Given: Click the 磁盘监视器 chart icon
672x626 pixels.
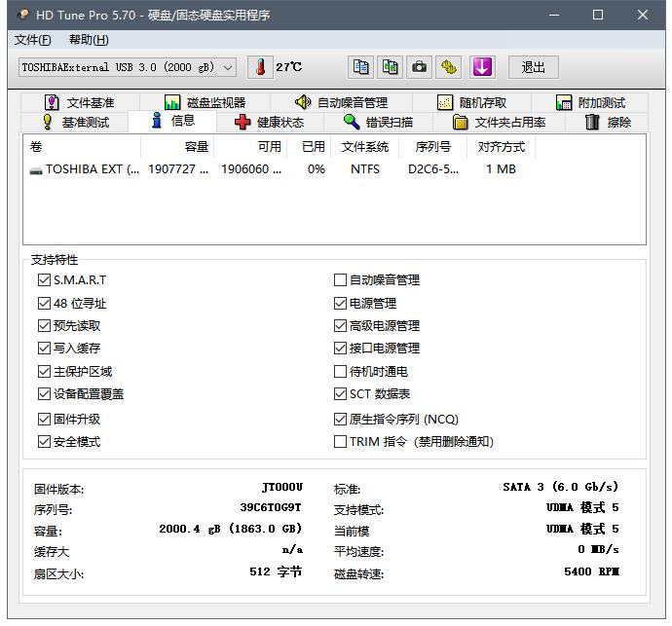Looking at the screenshot, I should tap(172, 102).
